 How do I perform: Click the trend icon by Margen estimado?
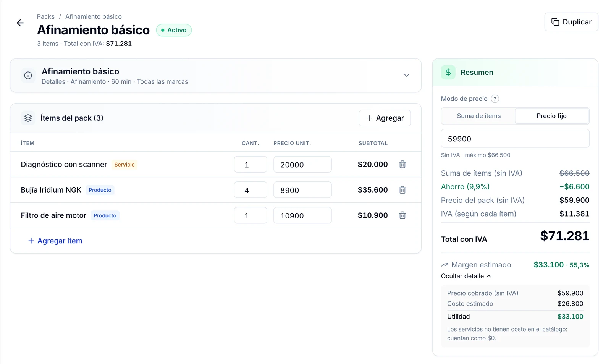[x=445, y=265]
